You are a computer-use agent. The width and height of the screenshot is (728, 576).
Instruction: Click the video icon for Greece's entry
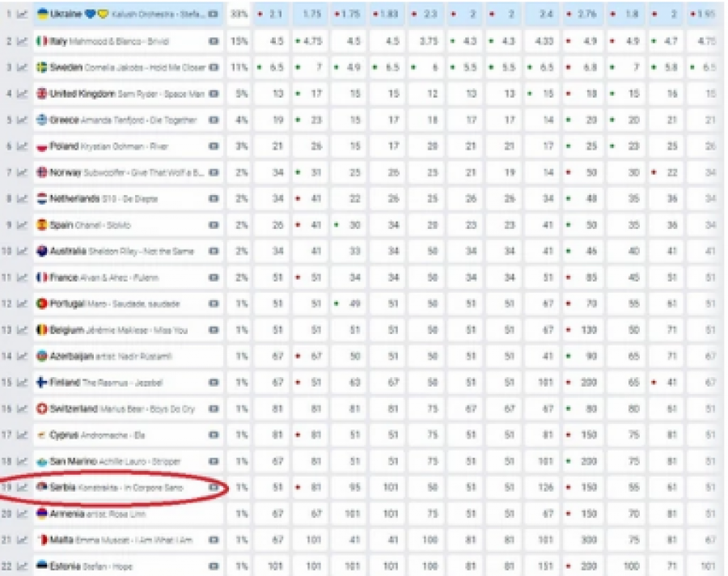(x=213, y=120)
